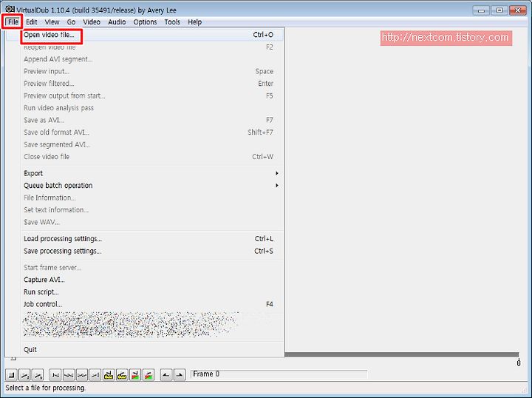Maximize the VirtualDub window
Viewport: 532px width, 398px height.
(x=499, y=10)
